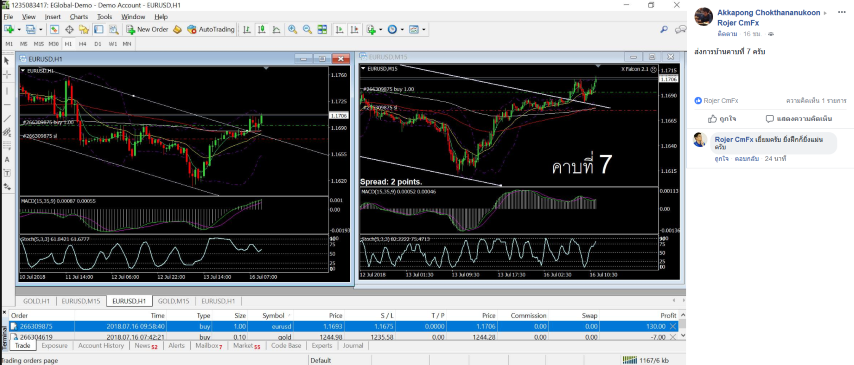Screen dimensions: 854x365
Task: Select the crosshair tool in left toolbar
Action: tap(7, 75)
